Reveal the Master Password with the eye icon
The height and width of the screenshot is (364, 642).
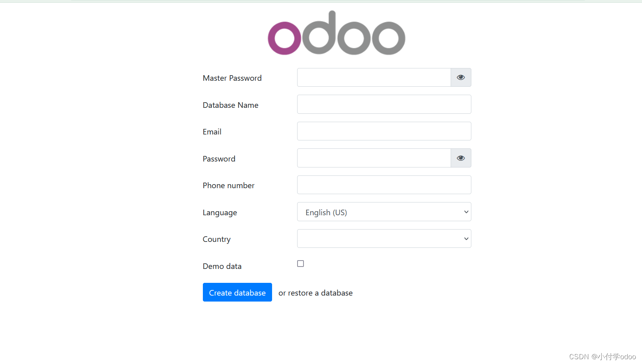[461, 77]
